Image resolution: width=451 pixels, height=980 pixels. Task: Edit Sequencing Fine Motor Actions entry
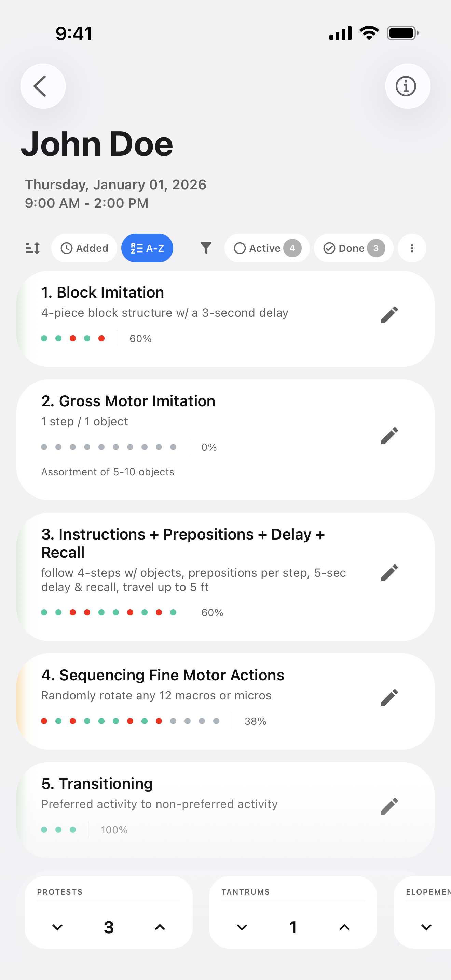tap(389, 698)
